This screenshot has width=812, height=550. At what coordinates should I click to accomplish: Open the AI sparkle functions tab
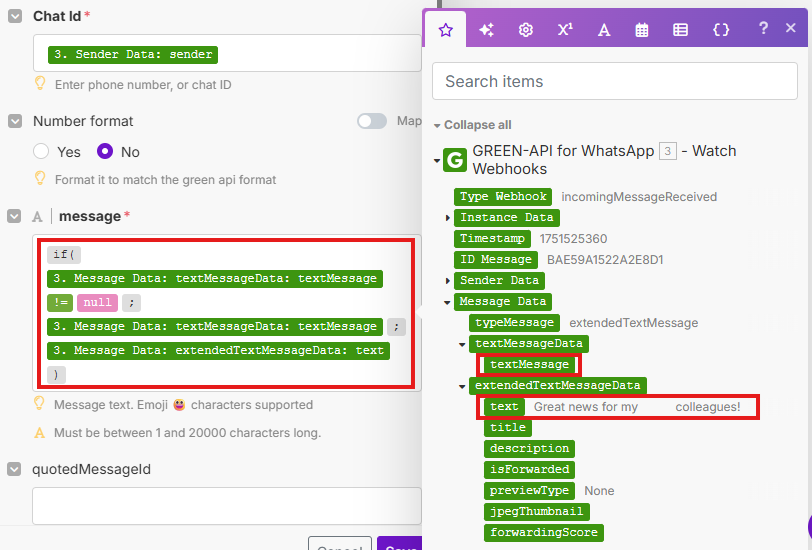(x=486, y=30)
